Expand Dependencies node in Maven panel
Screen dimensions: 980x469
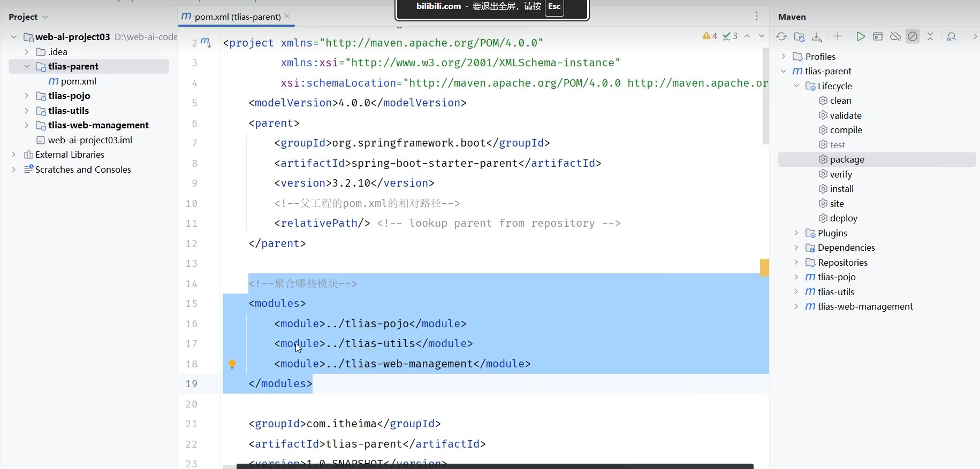click(796, 248)
